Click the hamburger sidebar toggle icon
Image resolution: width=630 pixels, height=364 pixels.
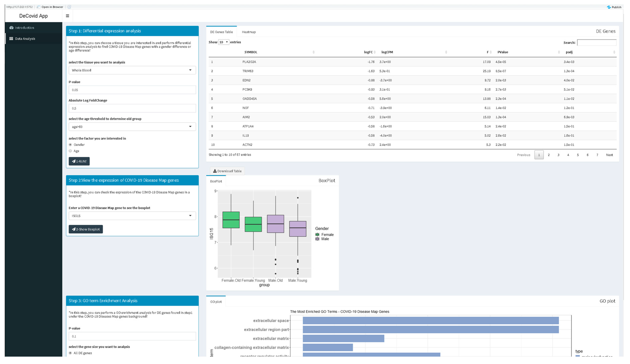(67, 16)
